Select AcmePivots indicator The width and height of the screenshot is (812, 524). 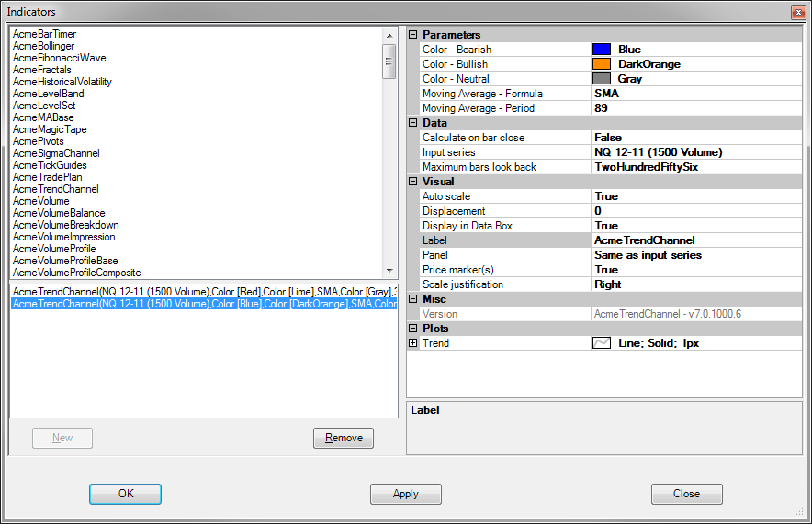pos(39,141)
